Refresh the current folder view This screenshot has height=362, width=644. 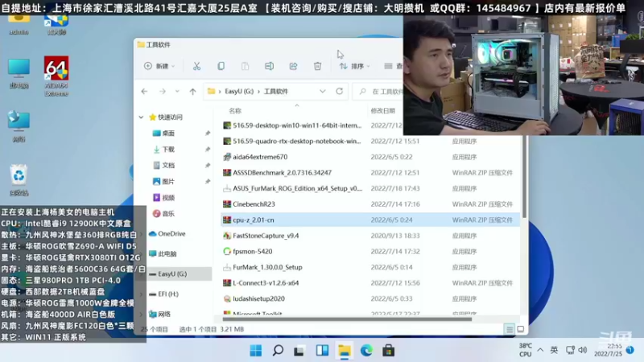pos(339,92)
